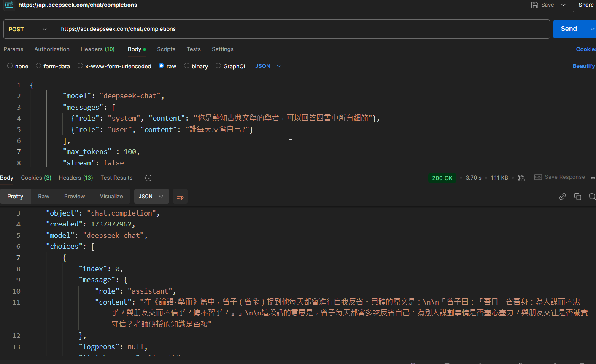Viewport: 596px width, 364px height.
Task: Open the request Settings tab
Action: coord(222,49)
